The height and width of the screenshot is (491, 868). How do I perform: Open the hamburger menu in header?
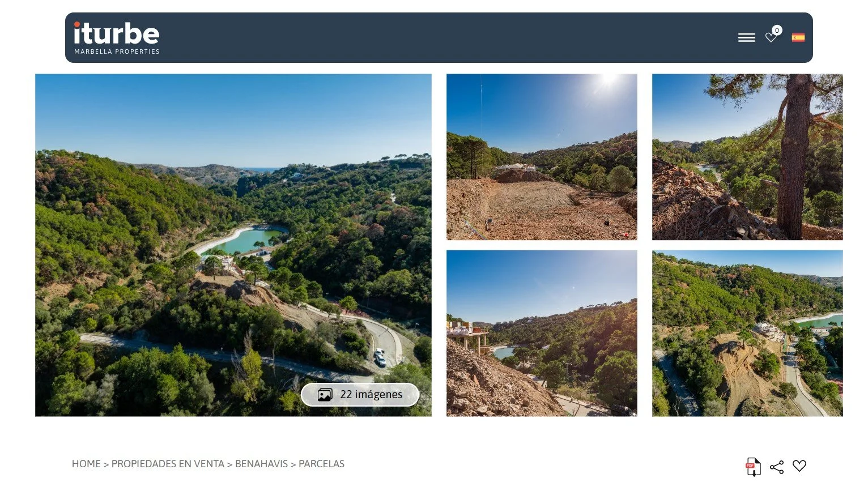pyautogui.click(x=746, y=37)
